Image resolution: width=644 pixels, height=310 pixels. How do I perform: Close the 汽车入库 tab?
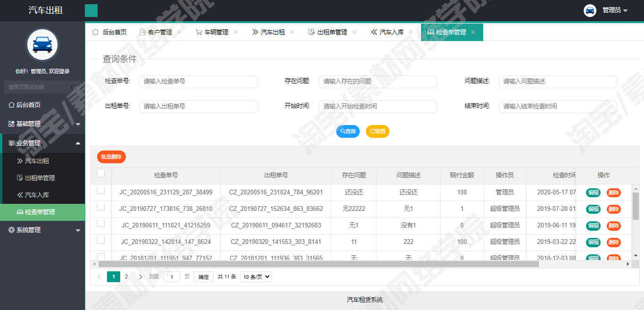[411, 32]
